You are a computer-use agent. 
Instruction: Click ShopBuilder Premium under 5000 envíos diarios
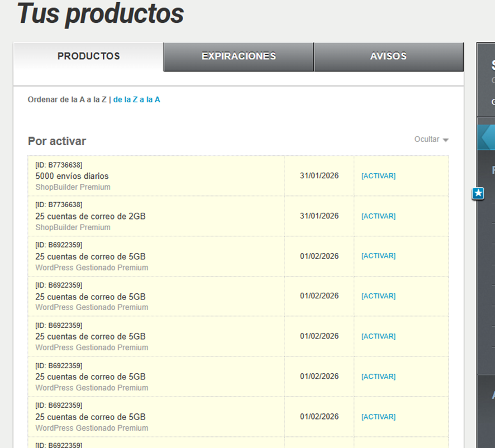[73, 187]
